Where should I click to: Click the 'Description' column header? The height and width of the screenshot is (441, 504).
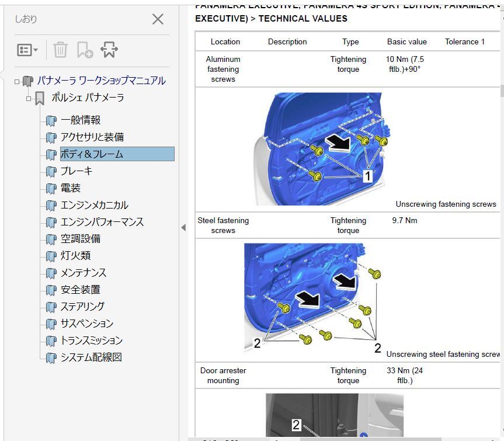(287, 42)
